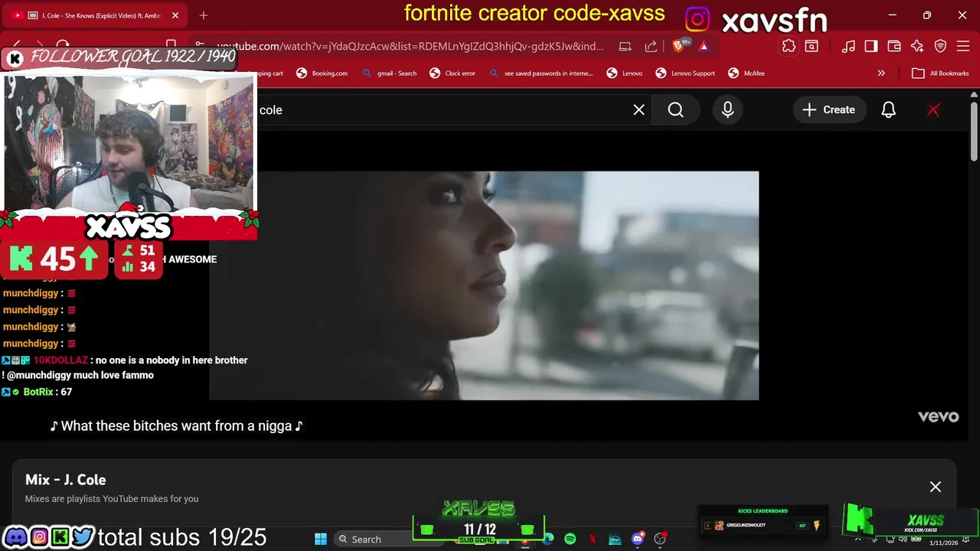Image resolution: width=980 pixels, height=551 pixels.
Task: Share this page via address bar icon
Action: coord(651,47)
